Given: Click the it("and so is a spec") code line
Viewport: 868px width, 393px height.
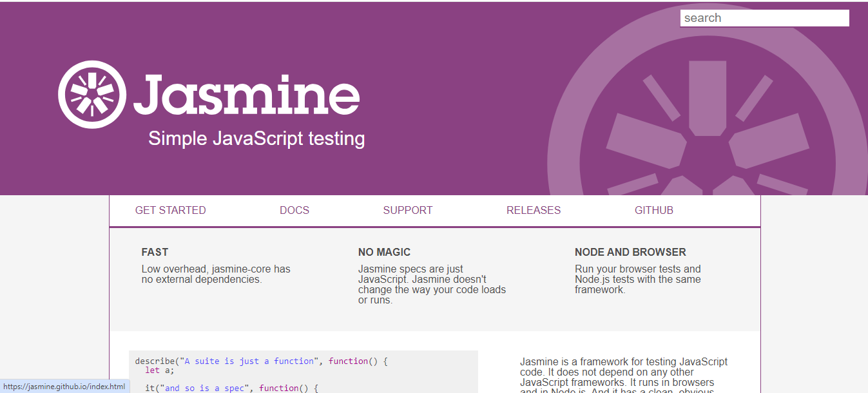Looking at the screenshot, I should pos(232,388).
